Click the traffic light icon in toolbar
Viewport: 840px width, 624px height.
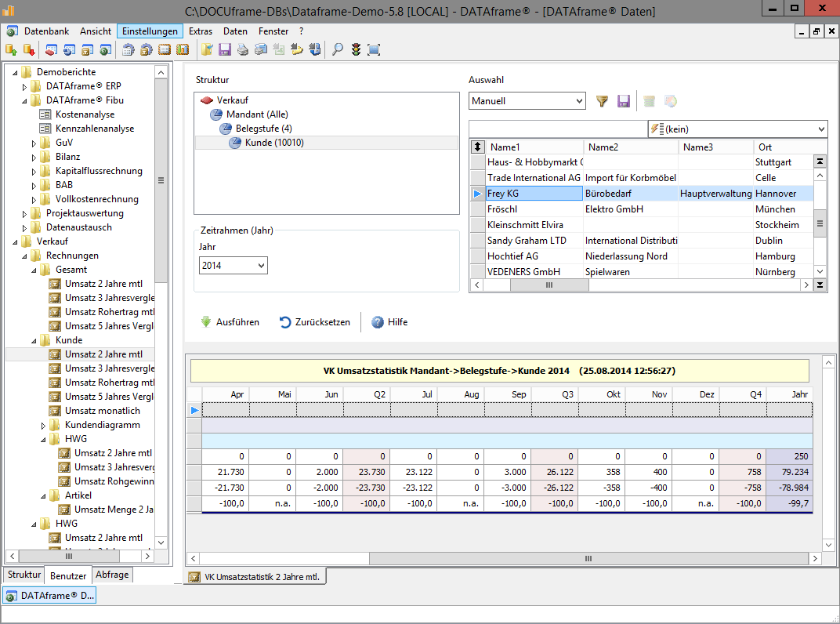(x=356, y=49)
